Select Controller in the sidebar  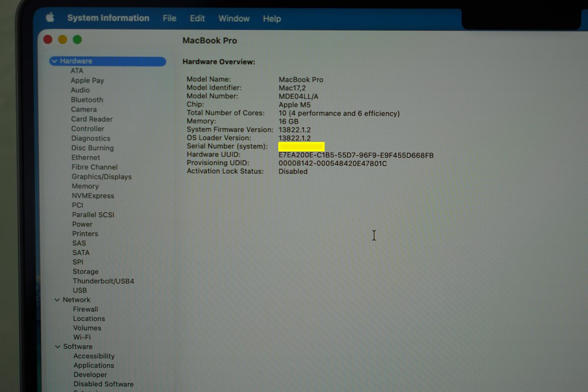[88, 129]
